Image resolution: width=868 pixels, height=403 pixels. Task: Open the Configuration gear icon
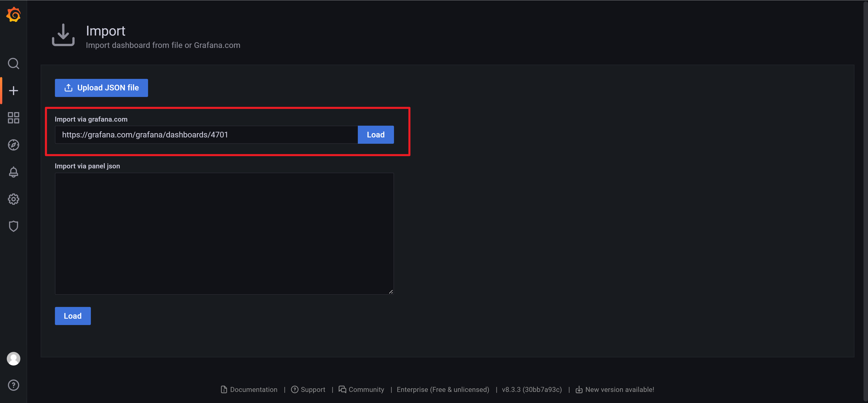coord(14,199)
